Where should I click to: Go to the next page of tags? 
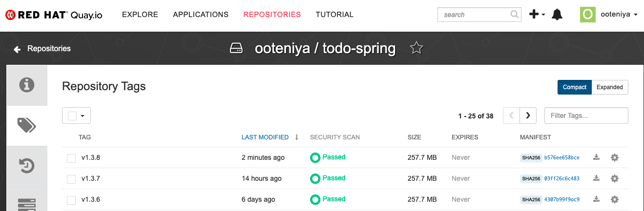(x=528, y=115)
